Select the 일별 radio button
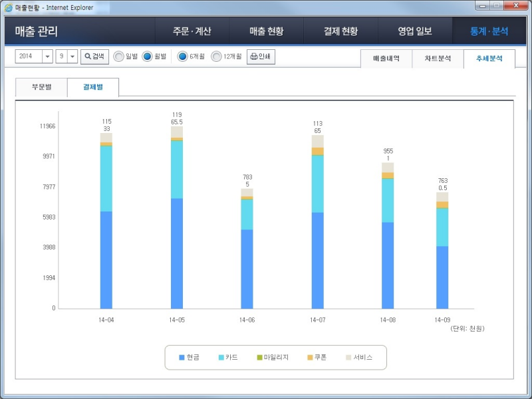Image resolution: width=532 pixels, height=399 pixels. [x=116, y=57]
